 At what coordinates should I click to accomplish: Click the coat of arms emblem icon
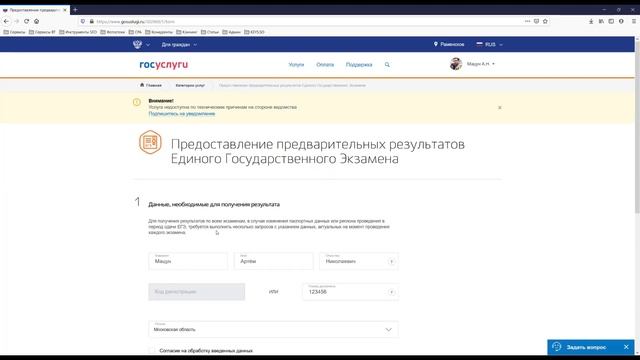click(x=138, y=44)
